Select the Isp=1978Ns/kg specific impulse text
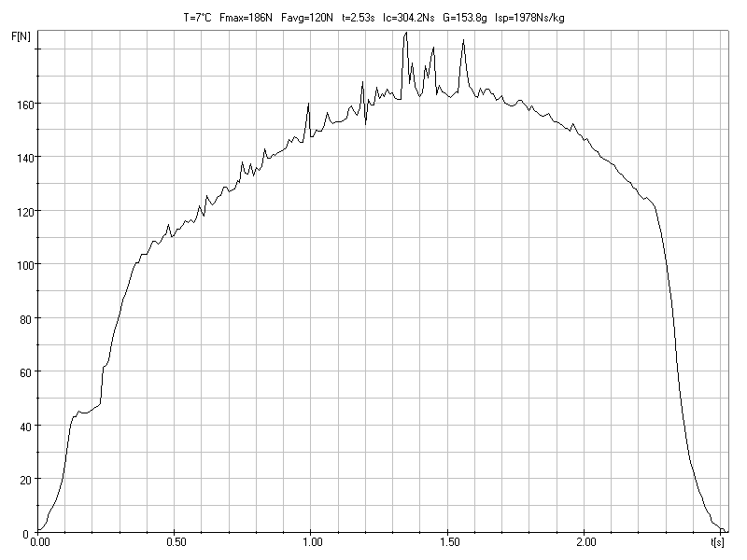Viewport: 747px width, 560px height. click(x=530, y=17)
